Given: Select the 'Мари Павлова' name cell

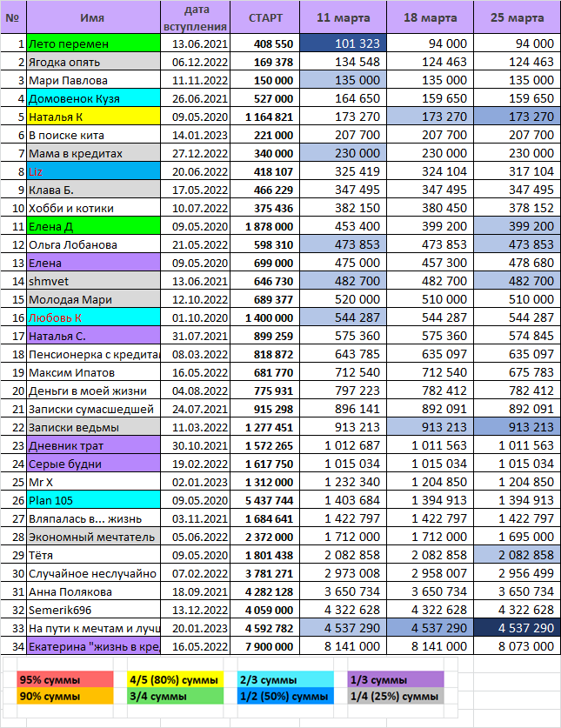Looking at the screenshot, I should coord(93,80).
